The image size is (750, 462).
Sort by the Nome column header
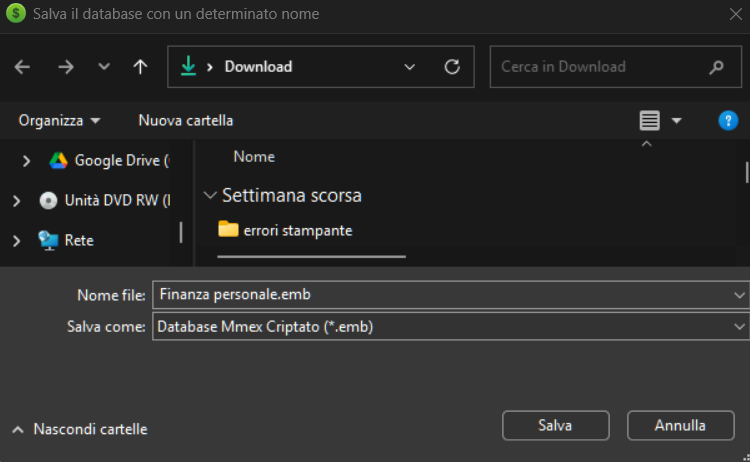pos(254,157)
